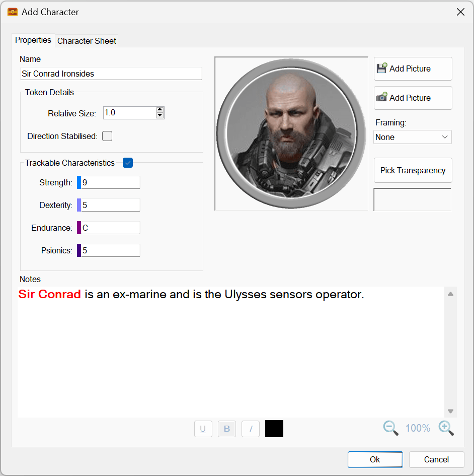The image size is (474, 476).
Task: Switch to Character Sheet tab
Action: (x=87, y=41)
